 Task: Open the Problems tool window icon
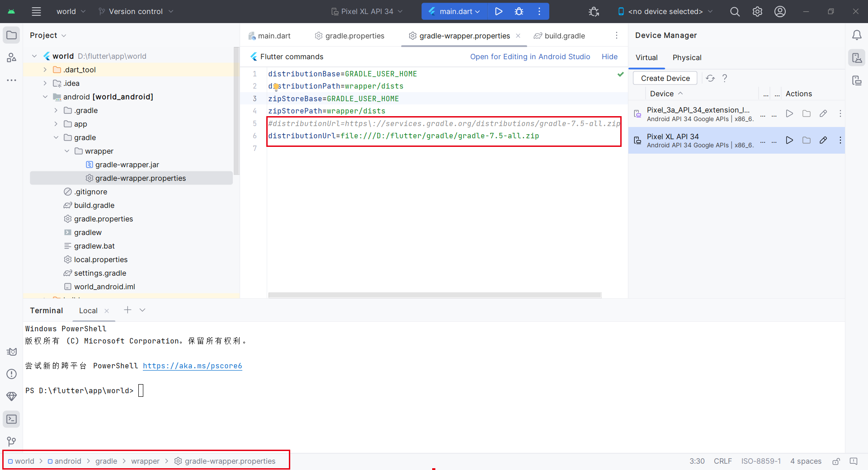click(12, 374)
